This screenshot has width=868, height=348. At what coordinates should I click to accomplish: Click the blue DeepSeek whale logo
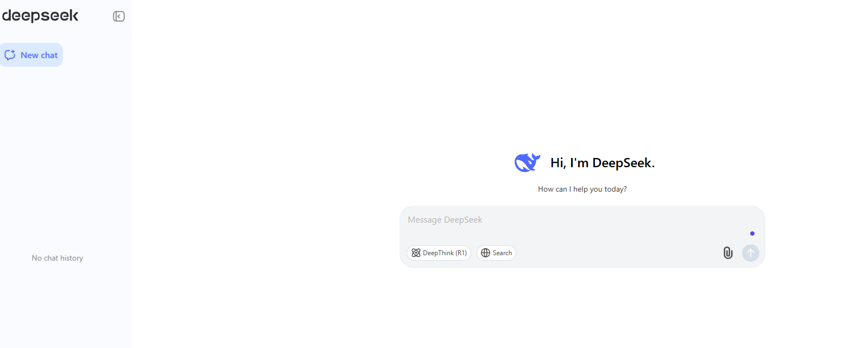[527, 162]
